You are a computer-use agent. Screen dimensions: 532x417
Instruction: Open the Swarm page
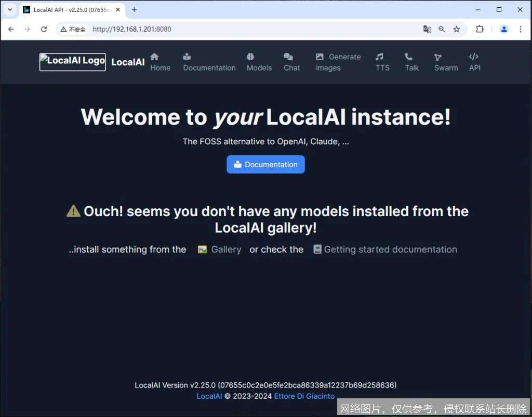(446, 62)
